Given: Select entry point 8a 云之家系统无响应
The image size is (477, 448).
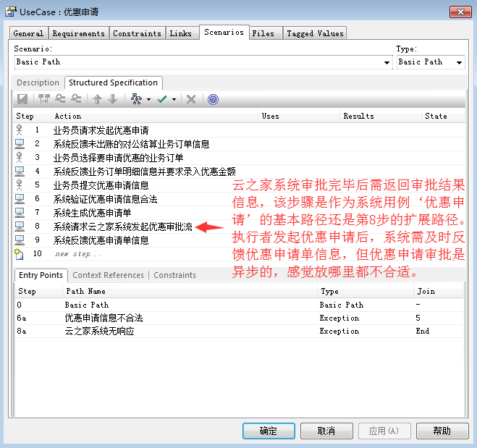Looking at the screenshot, I should point(239,331).
